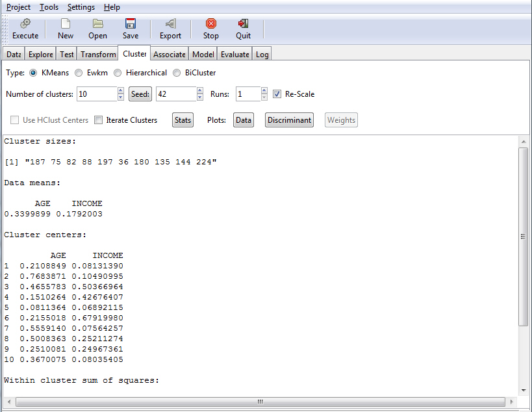532x412 pixels.
Task: Open a project via the Open folder icon
Action: (x=97, y=23)
